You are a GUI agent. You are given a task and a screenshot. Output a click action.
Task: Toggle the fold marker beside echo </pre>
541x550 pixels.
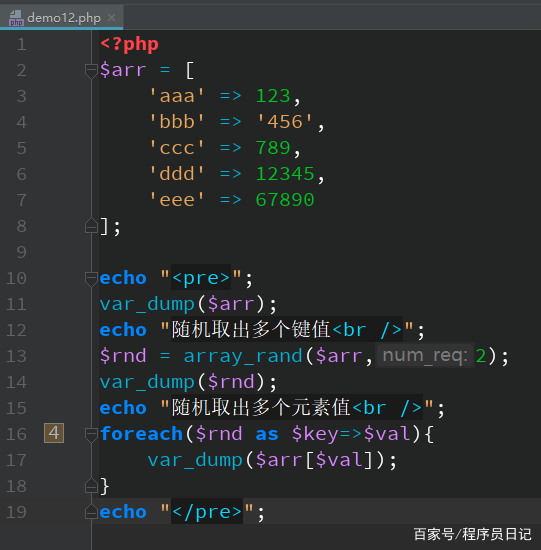pos(91,512)
